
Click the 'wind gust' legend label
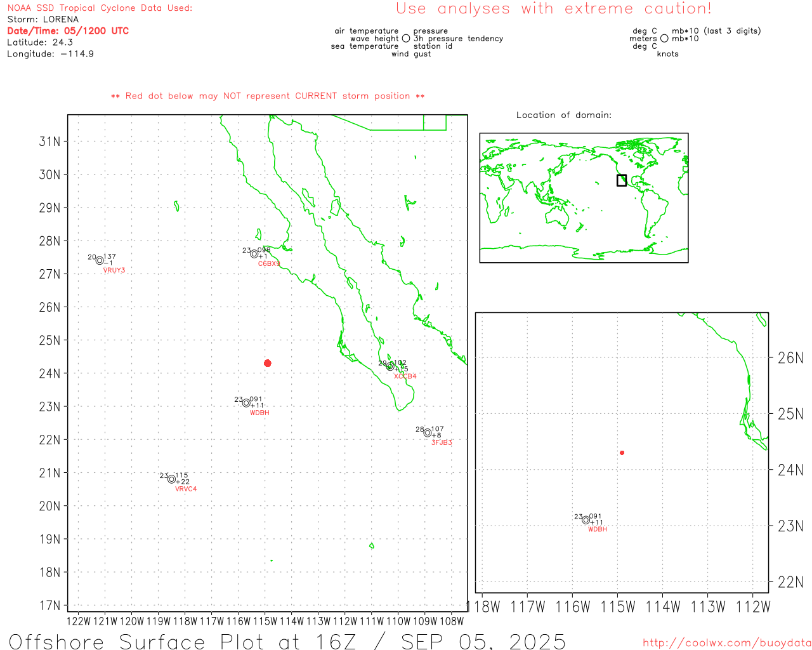[x=411, y=54]
